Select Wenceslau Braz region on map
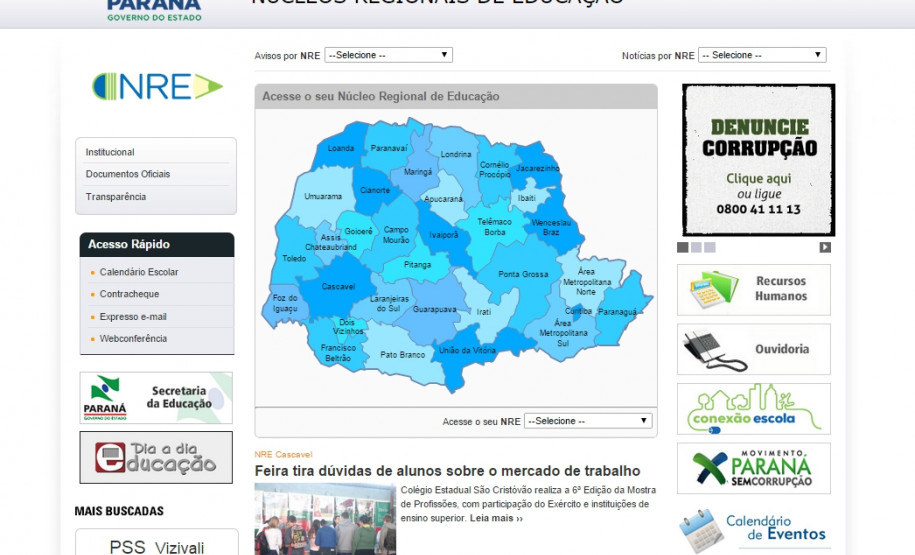 [x=551, y=228]
